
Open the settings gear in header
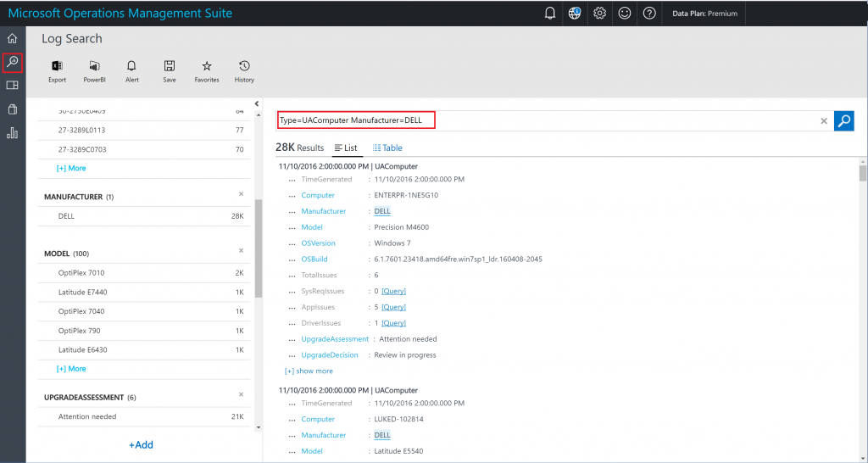[599, 13]
